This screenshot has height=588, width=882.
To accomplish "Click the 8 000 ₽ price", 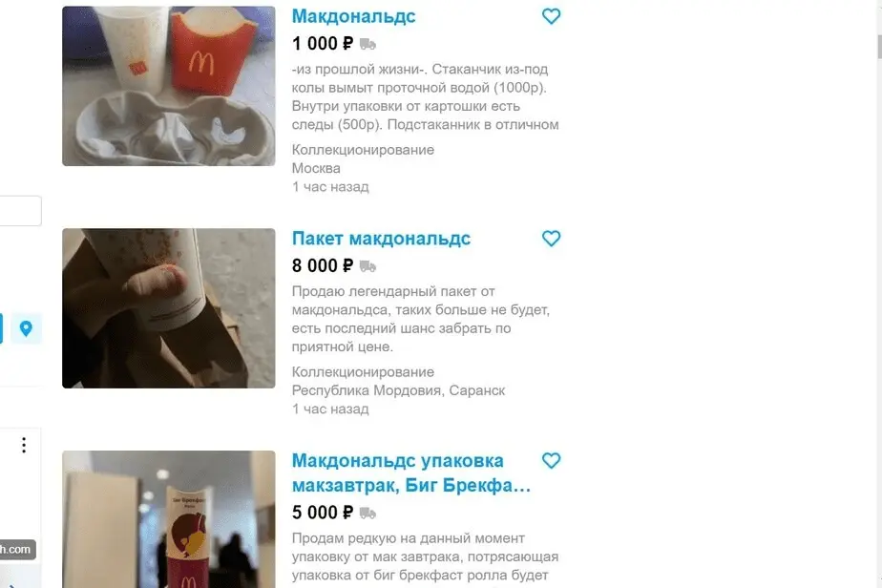I will coord(323,266).
